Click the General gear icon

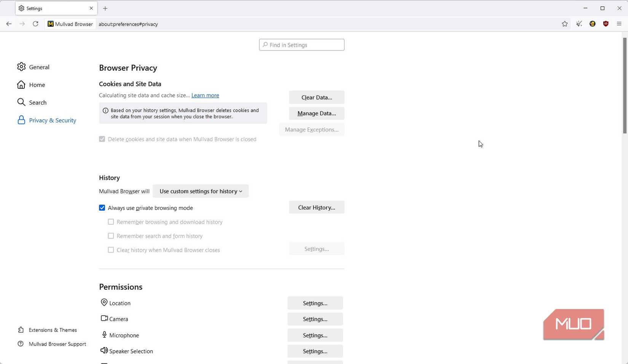tap(21, 67)
